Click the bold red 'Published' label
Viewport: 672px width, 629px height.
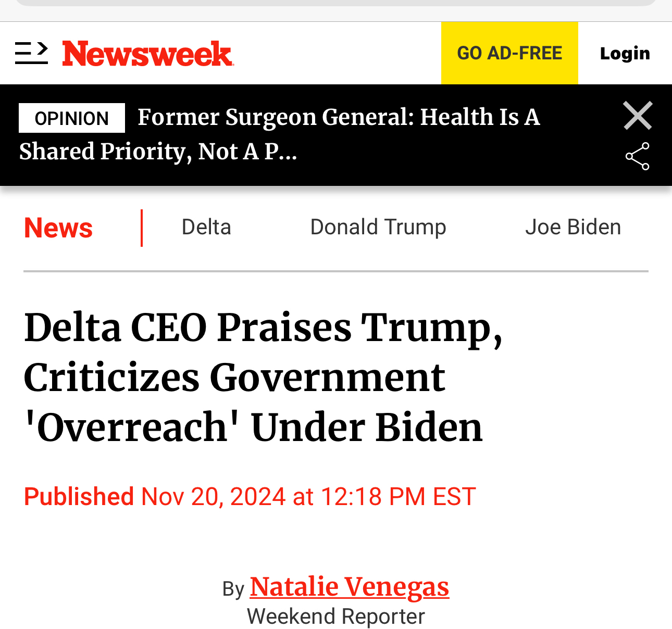(x=79, y=496)
